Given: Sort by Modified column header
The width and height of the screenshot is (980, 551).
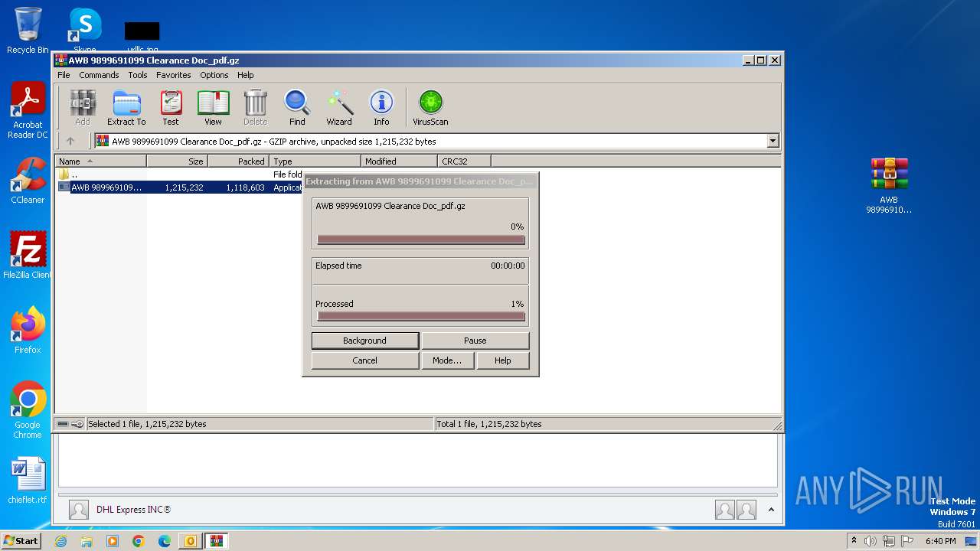Looking at the screenshot, I should [399, 161].
